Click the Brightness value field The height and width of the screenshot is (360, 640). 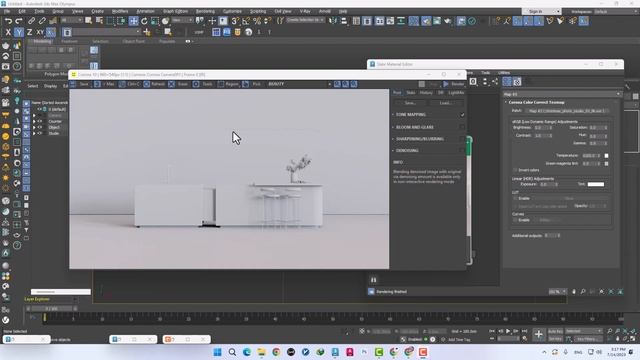click(541, 128)
